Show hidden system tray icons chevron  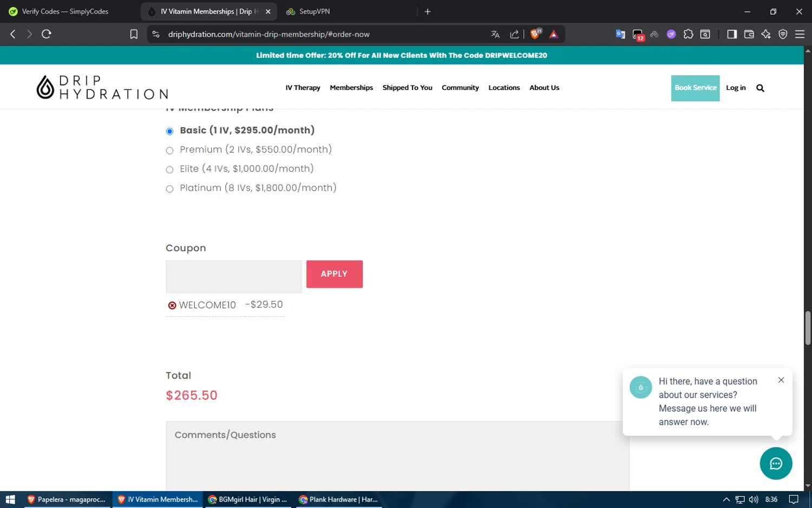[726, 499]
